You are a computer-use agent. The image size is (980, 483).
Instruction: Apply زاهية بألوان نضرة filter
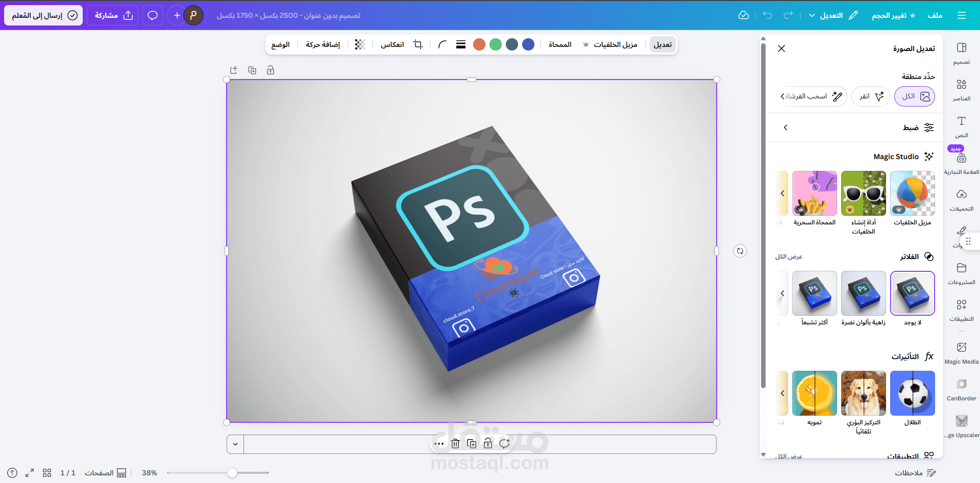[x=864, y=293]
